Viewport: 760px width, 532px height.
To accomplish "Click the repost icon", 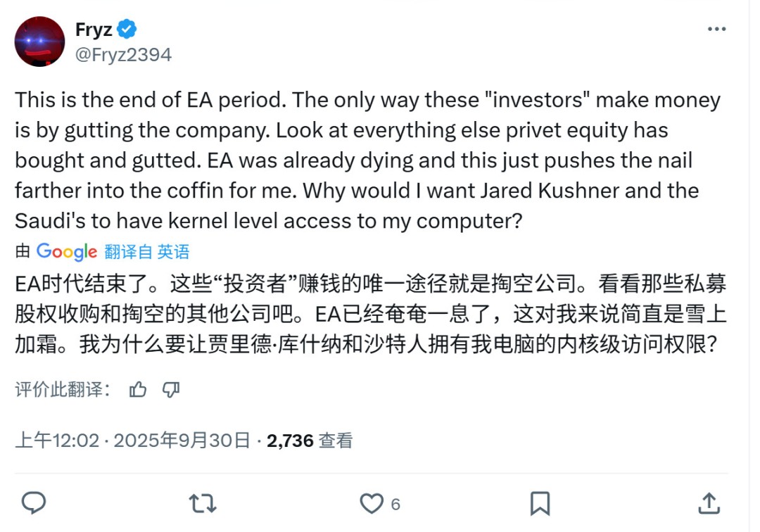I will [x=202, y=504].
